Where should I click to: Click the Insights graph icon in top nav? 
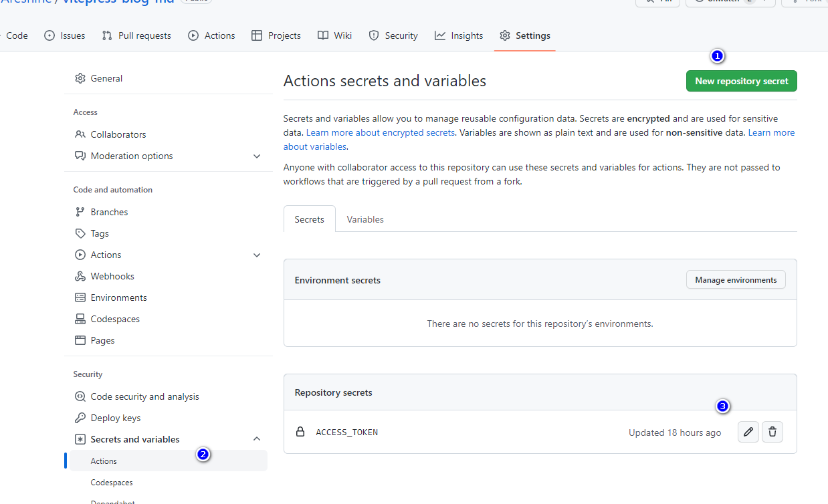click(440, 35)
